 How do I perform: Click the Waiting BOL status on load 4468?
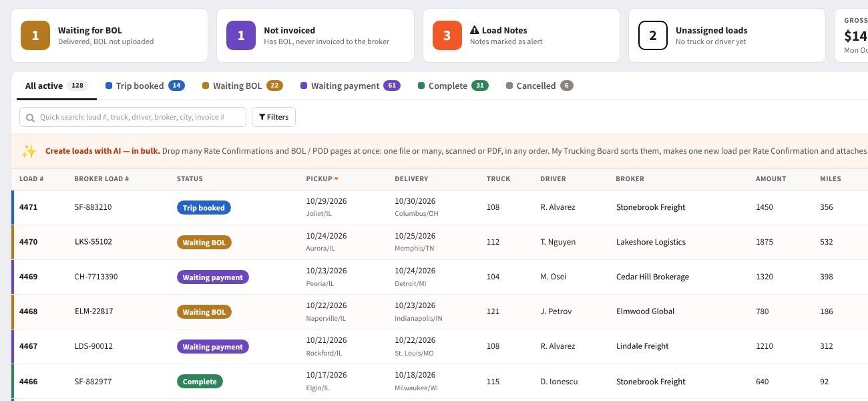pos(204,312)
